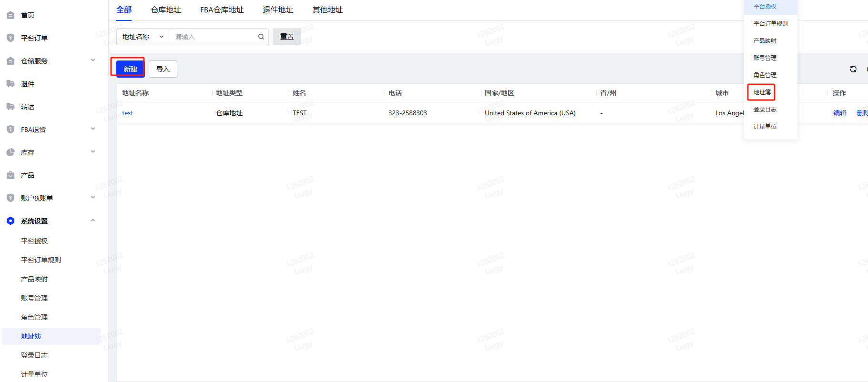Open 平台订单规则 in sidebar submenu

coord(41,260)
